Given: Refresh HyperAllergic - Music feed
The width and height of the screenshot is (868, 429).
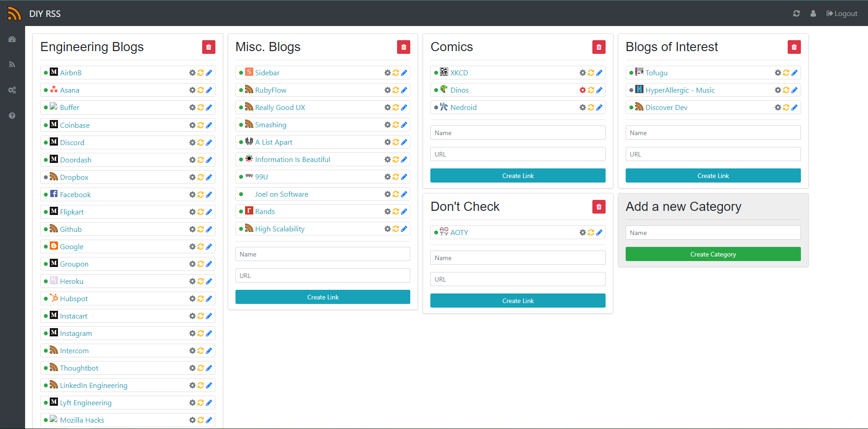Looking at the screenshot, I should coord(786,90).
